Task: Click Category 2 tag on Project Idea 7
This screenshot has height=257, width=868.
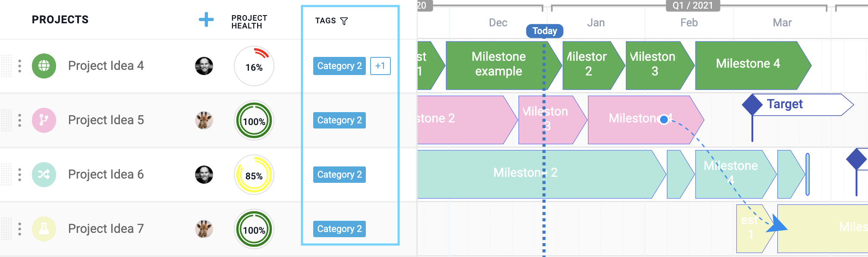Action: pyautogui.click(x=340, y=229)
